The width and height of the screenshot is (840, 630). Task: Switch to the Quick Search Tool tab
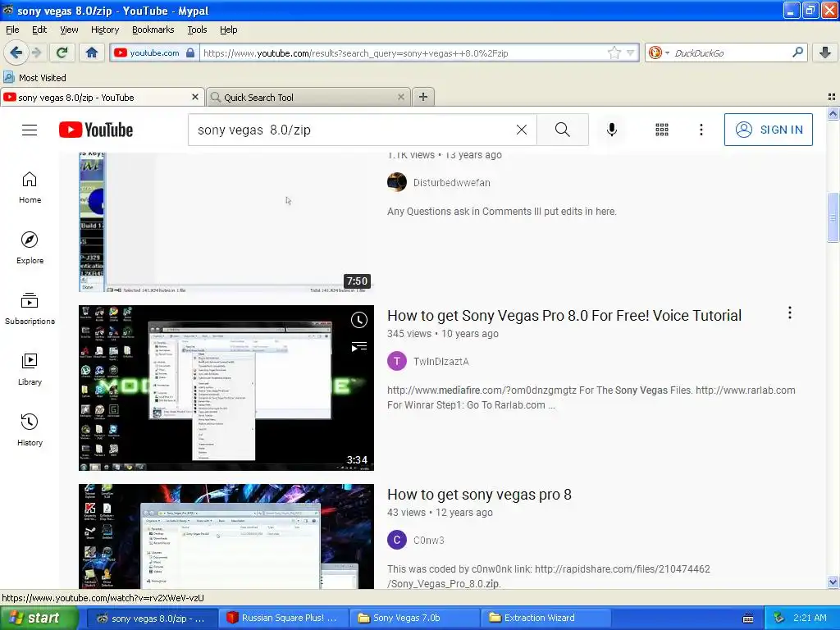point(308,97)
